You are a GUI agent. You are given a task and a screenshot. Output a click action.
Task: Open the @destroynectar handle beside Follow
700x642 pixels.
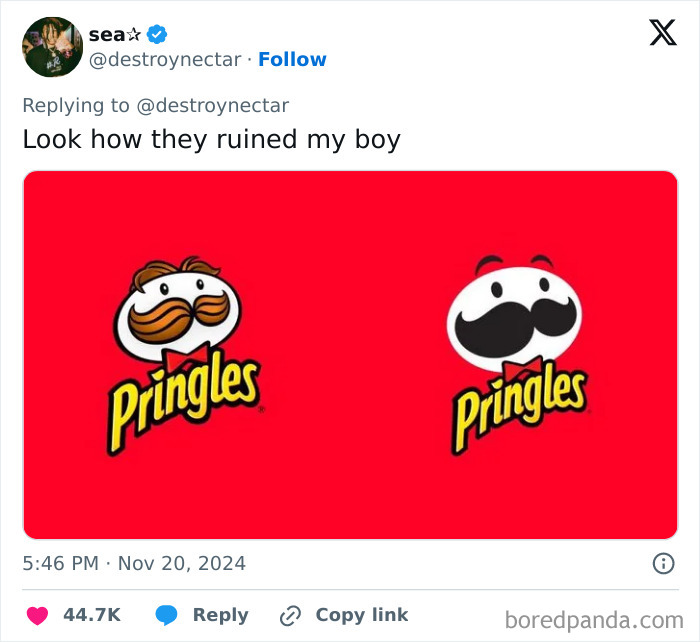pos(165,60)
